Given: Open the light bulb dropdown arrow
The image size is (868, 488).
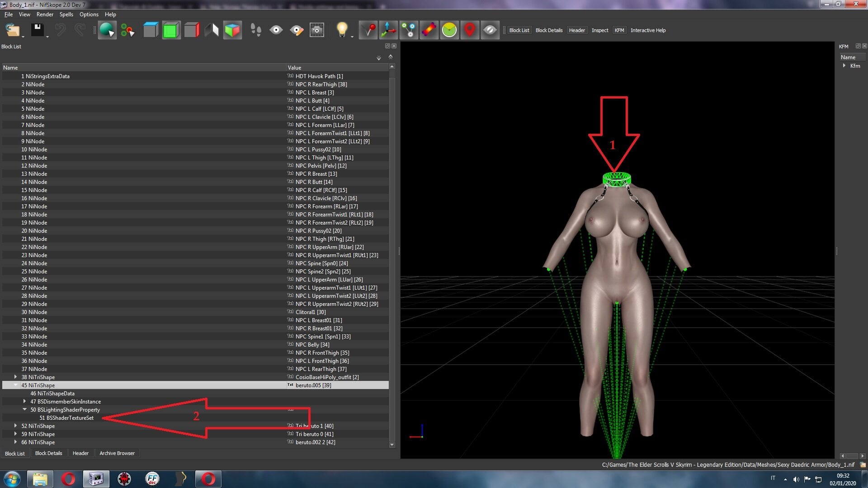Looking at the screenshot, I should pyautogui.click(x=352, y=37).
